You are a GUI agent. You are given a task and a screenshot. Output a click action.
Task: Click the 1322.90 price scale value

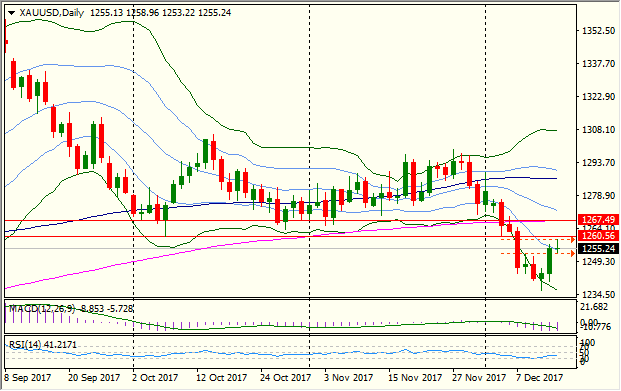(x=598, y=97)
